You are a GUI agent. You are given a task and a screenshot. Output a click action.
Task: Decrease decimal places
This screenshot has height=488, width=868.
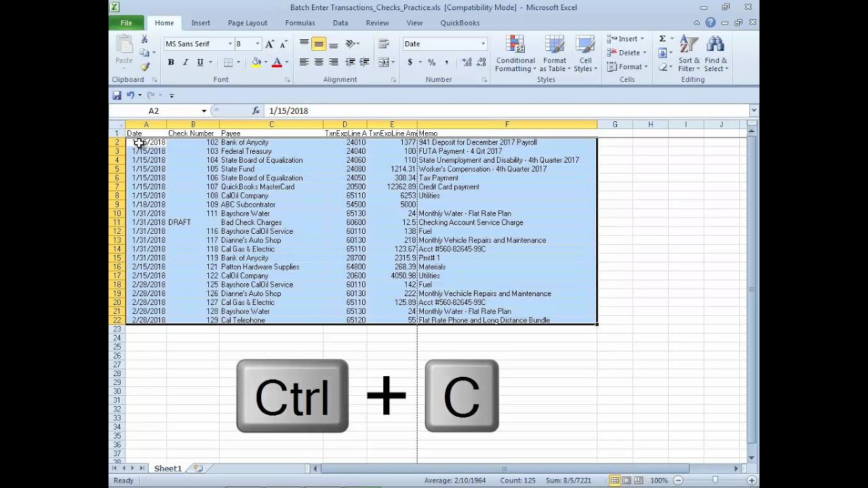481,62
